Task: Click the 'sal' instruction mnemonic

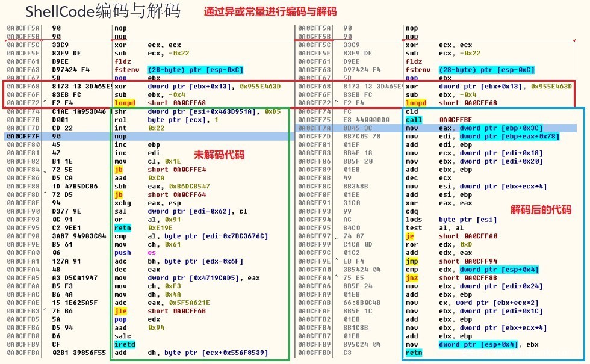Action: 120,211
